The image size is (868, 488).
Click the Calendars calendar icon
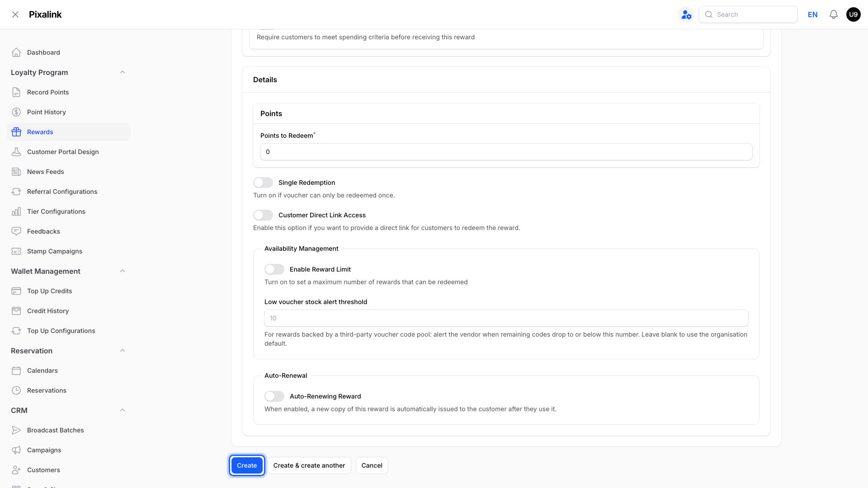pyautogui.click(x=16, y=371)
